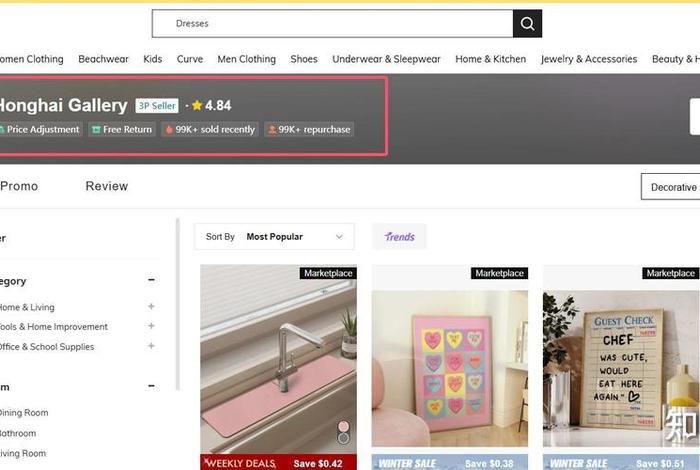This screenshot has height=470, width=700.
Task: Click Marketplace label on Guest Check poster
Action: [x=671, y=273]
